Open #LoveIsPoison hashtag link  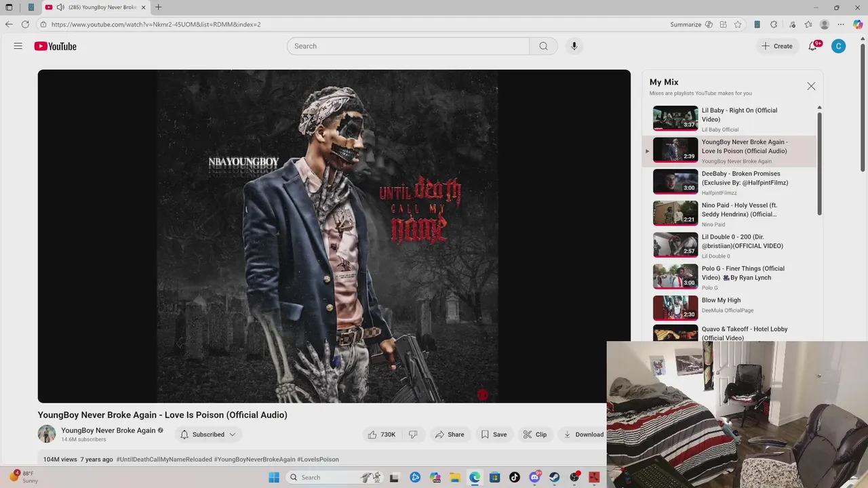[318, 460]
